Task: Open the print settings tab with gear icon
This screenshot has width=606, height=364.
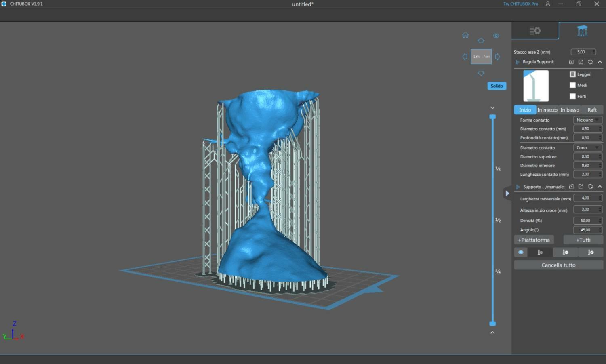Action: [535, 31]
